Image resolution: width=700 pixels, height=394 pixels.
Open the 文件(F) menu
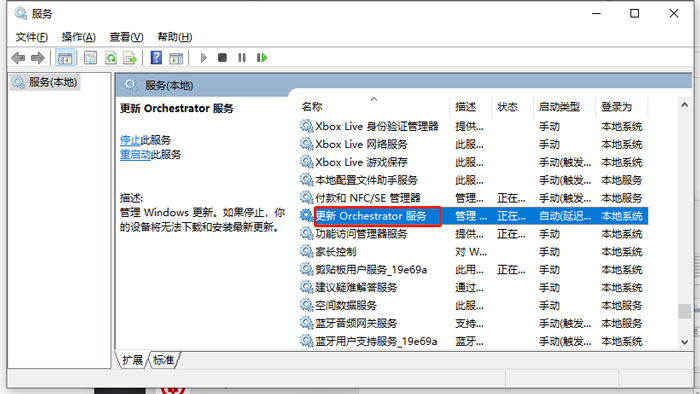(32, 37)
